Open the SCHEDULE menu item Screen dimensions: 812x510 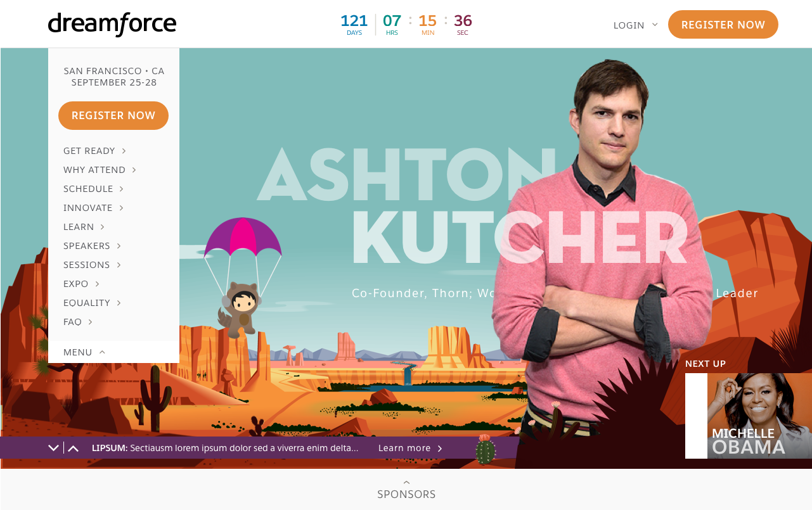tap(94, 189)
